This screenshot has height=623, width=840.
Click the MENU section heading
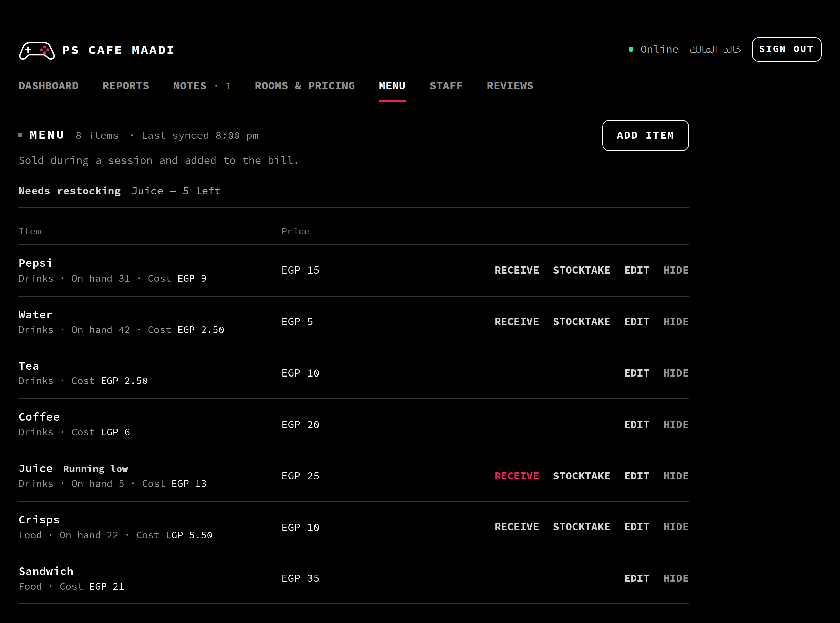pyautogui.click(x=47, y=135)
